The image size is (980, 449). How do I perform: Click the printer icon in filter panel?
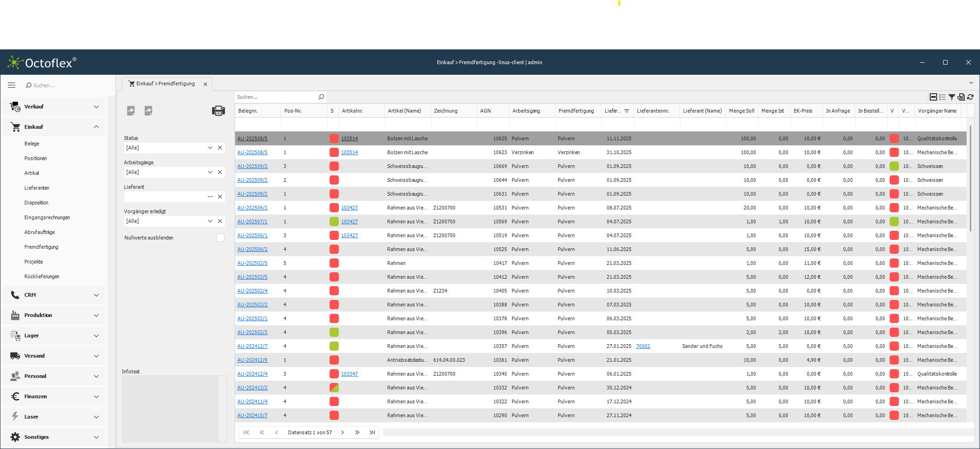pos(218,111)
